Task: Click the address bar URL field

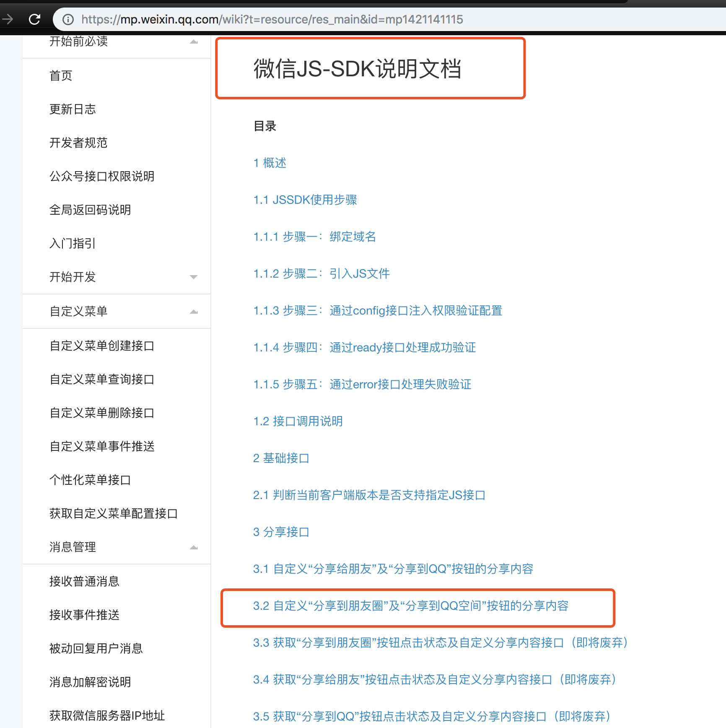Action: click(272, 19)
